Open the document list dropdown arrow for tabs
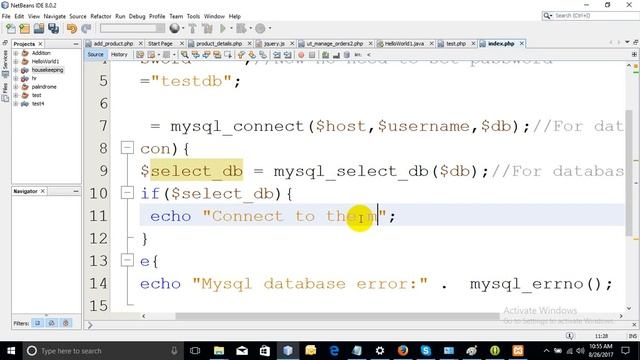 coord(627,42)
